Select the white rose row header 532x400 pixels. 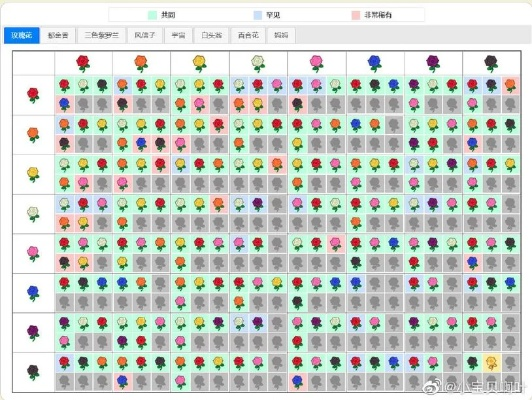coord(33,214)
